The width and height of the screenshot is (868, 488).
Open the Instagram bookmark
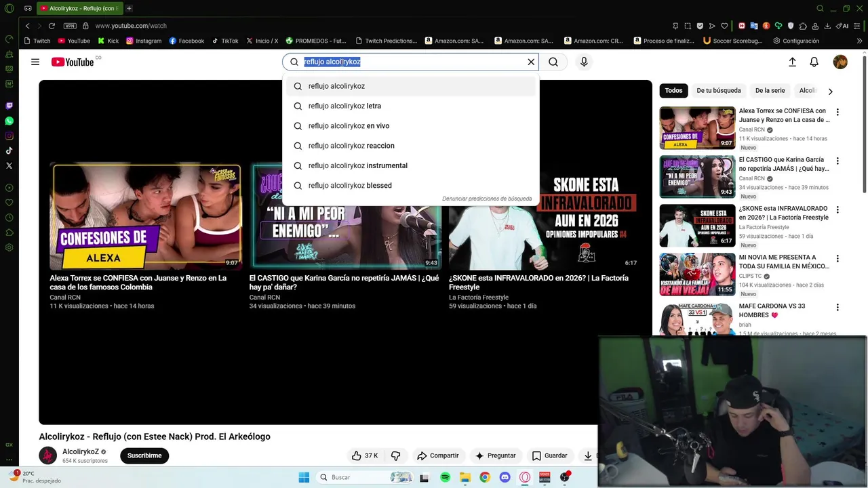click(144, 41)
